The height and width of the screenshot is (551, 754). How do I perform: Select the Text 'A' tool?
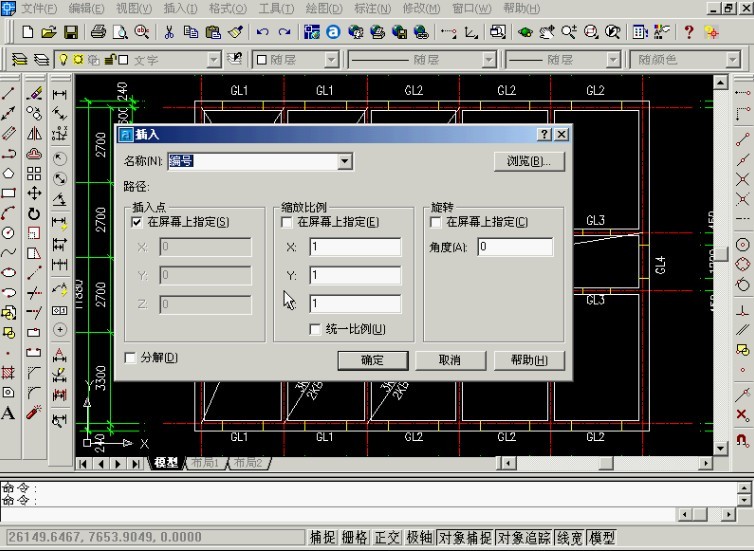click(8, 413)
